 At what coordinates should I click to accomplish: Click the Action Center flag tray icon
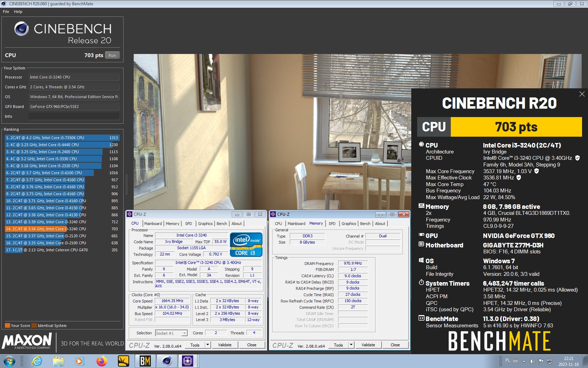pos(541,361)
